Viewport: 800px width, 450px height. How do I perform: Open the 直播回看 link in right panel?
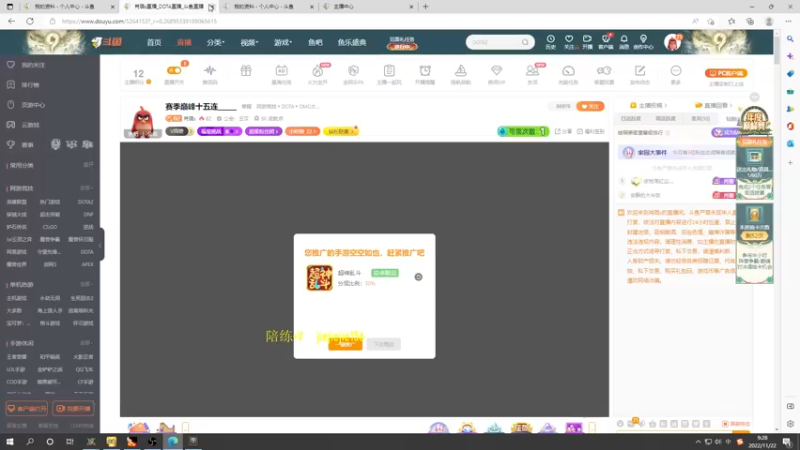714,105
